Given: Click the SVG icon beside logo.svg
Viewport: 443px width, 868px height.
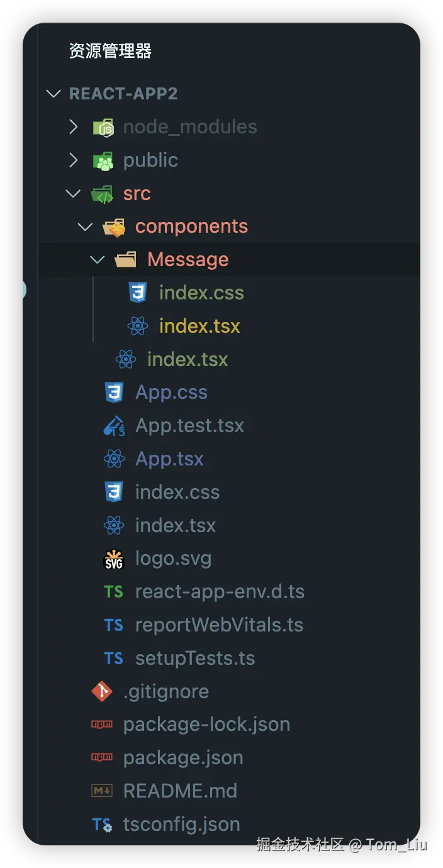Looking at the screenshot, I should click(113, 558).
